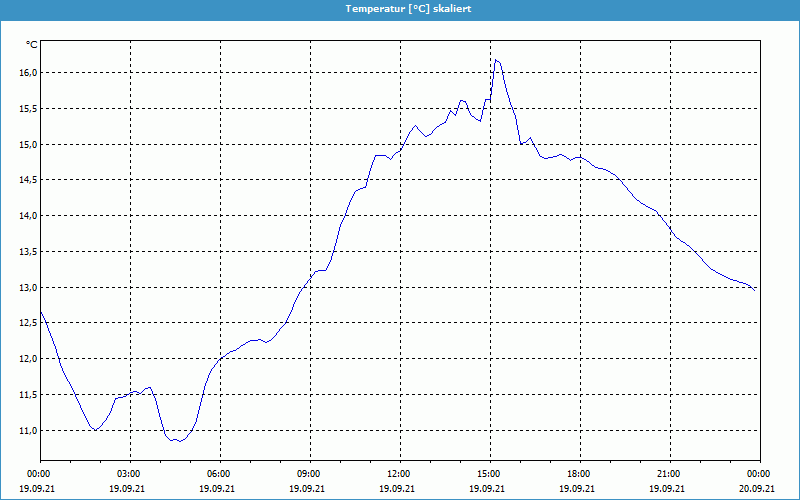Select the 16,0 y-axis label

(26, 73)
